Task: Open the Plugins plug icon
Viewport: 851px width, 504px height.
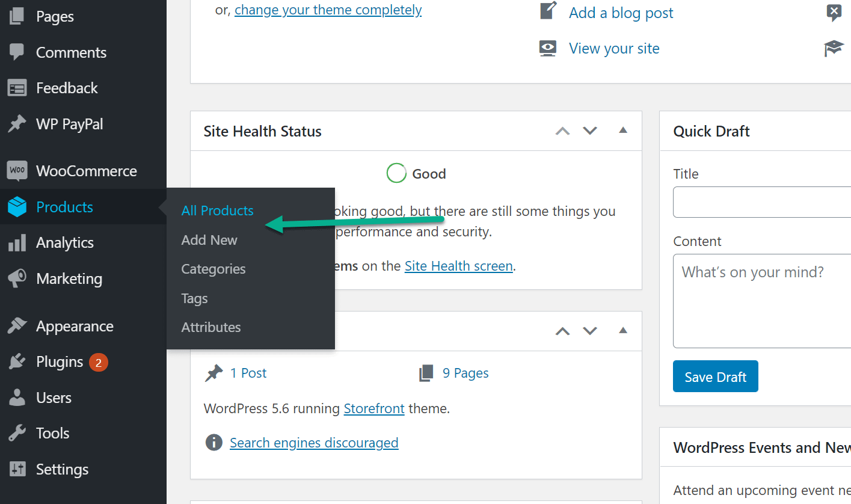Action: tap(17, 362)
